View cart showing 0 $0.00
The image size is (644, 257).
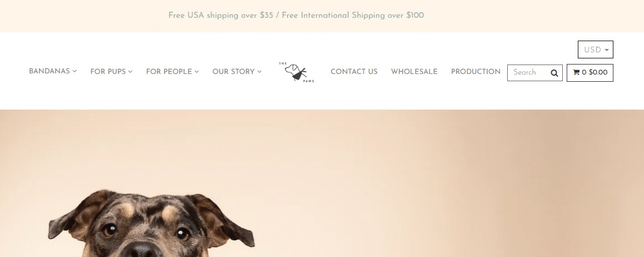point(590,73)
